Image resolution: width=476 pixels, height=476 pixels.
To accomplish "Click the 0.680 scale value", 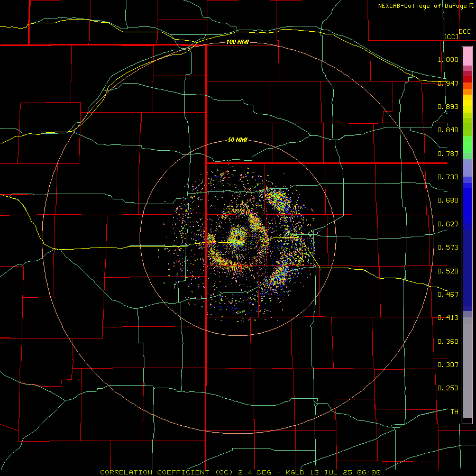I will (448, 200).
